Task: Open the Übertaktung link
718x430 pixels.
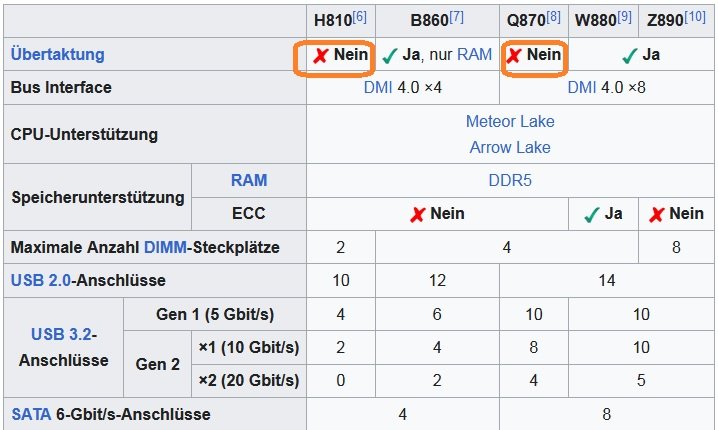Action: pos(58,54)
